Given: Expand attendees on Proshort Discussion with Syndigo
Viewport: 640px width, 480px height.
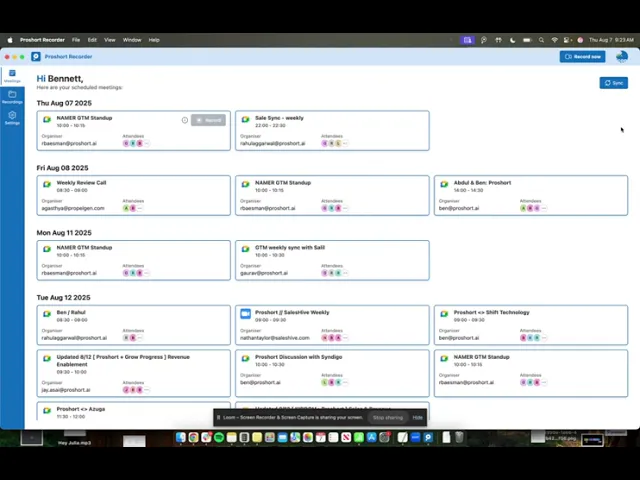Looking at the screenshot, I should (x=345, y=382).
